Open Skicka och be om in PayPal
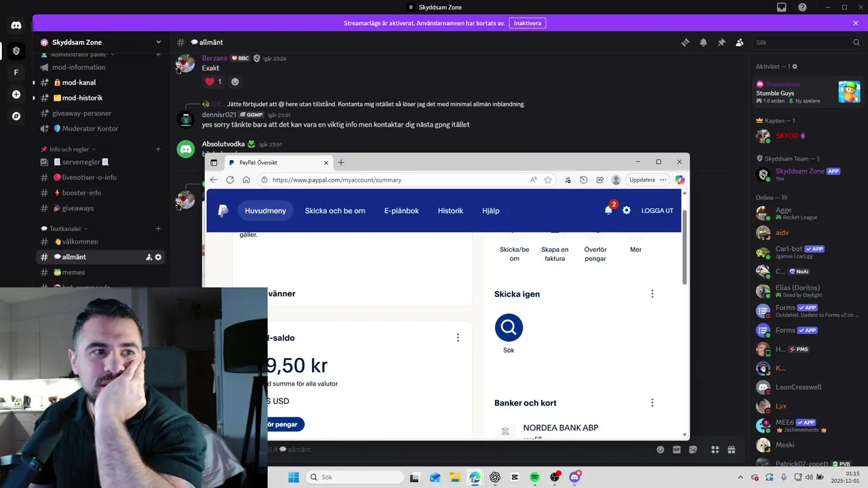 [x=335, y=211]
